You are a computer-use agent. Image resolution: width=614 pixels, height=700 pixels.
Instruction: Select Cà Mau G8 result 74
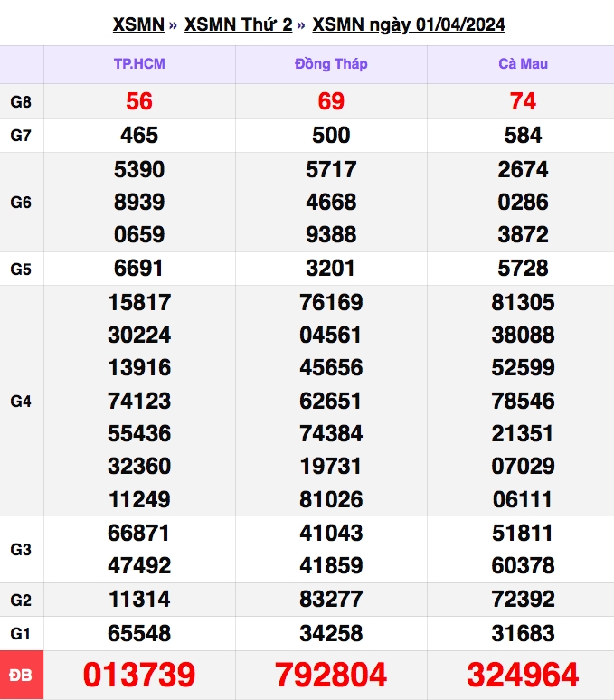[x=523, y=101]
